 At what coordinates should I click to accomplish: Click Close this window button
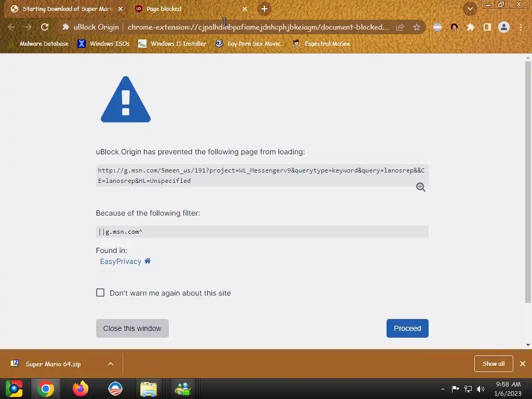pyautogui.click(x=132, y=328)
